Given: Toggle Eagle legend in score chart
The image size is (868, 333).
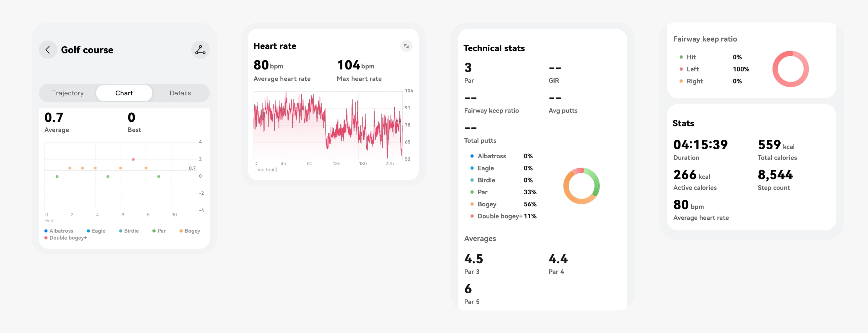Looking at the screenshot, I should click(96, 231).
